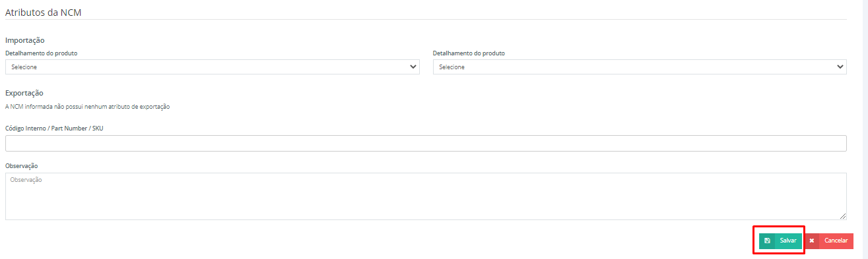Click the Código Interno / Part Number / SKU label

tap(54, 128)
